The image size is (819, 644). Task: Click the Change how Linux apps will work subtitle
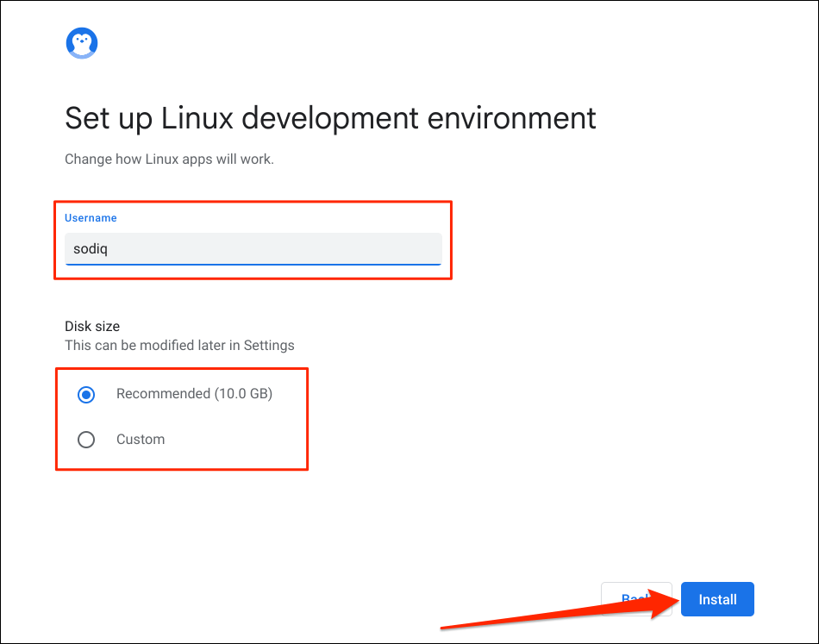[x=169, y=159]
